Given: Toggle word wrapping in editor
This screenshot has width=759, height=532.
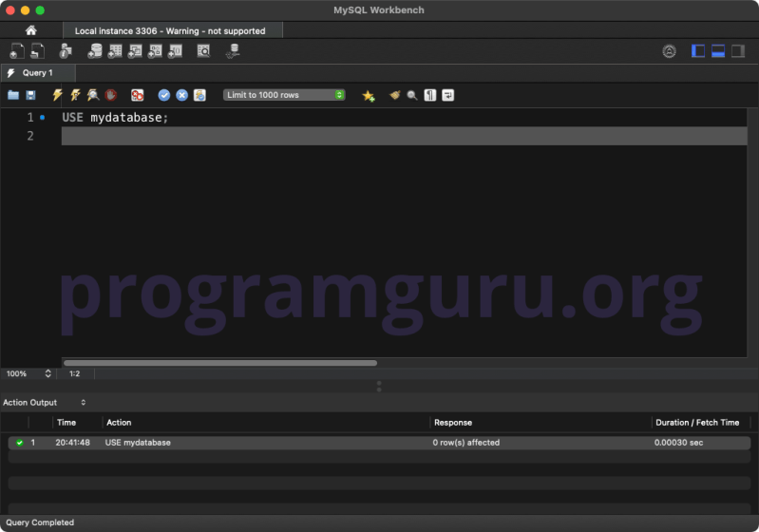Looking at the screenshot, I should (447, 95).
